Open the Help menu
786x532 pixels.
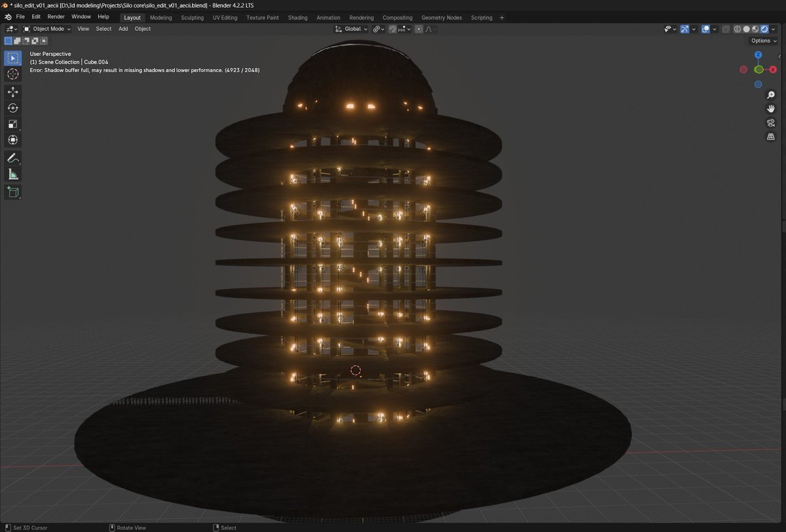(x=103, y=17)
